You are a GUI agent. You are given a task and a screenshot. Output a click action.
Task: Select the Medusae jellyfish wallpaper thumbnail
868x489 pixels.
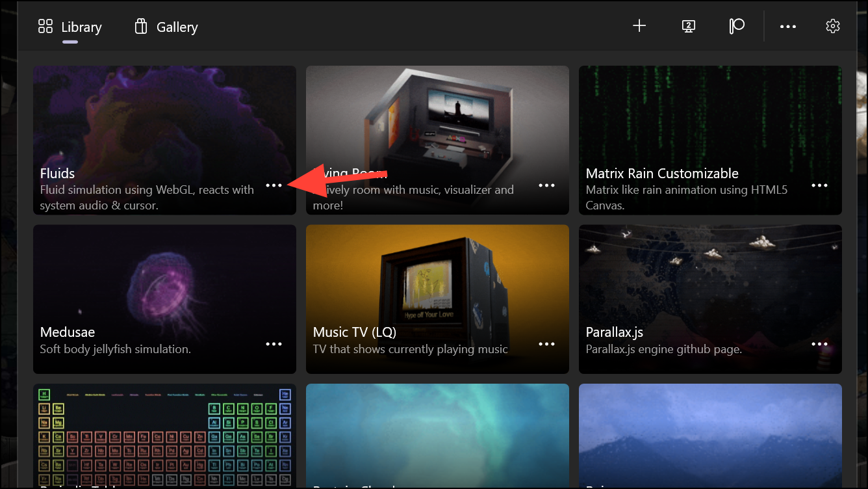coord(164,299)
